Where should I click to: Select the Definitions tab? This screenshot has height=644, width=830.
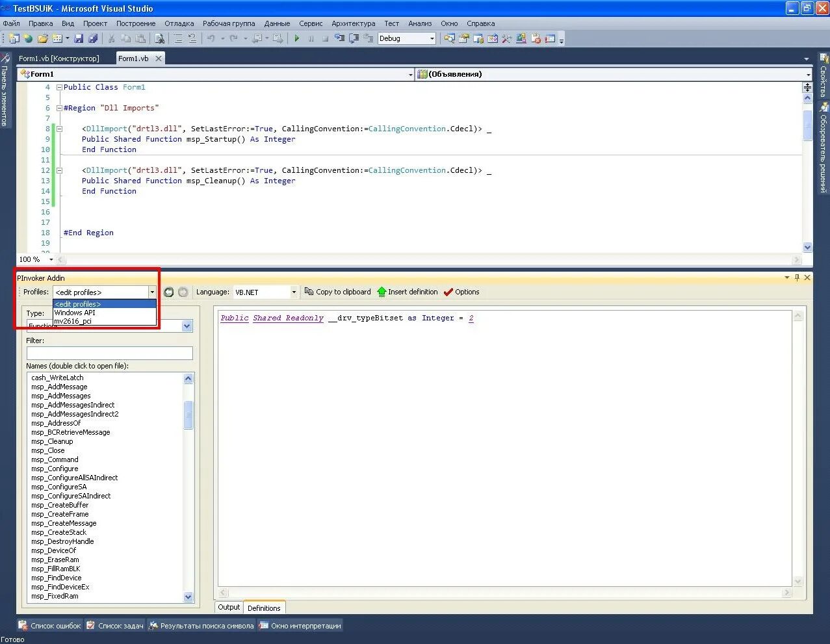[264, 608]
